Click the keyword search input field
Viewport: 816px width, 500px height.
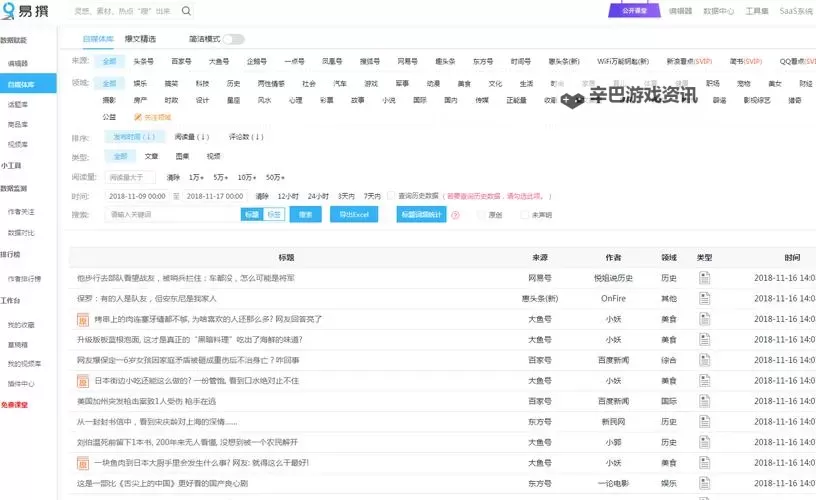pos(173,214)
